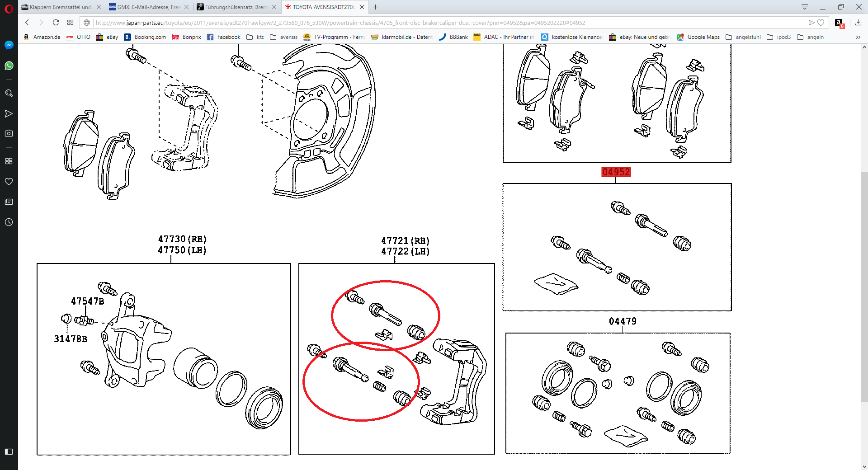Image resolution: width=868 pixels, height=470 pixels.
Task: Toggle the sidebar panel at the bottom left
Action: 9,451
